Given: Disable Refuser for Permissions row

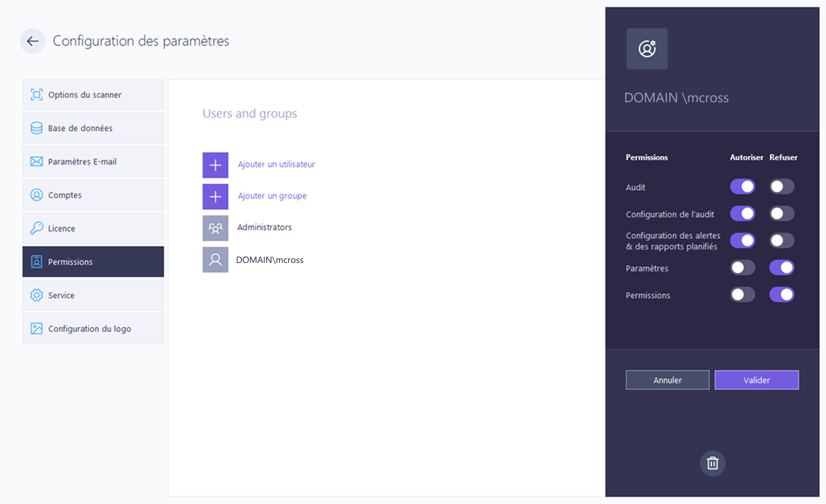Looking at the screenshot, I should 782,294.
